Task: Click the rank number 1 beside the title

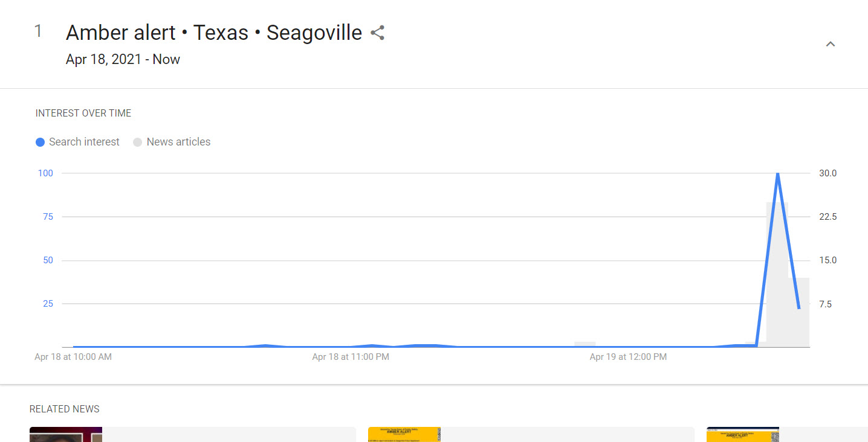Action: point(37,30)
